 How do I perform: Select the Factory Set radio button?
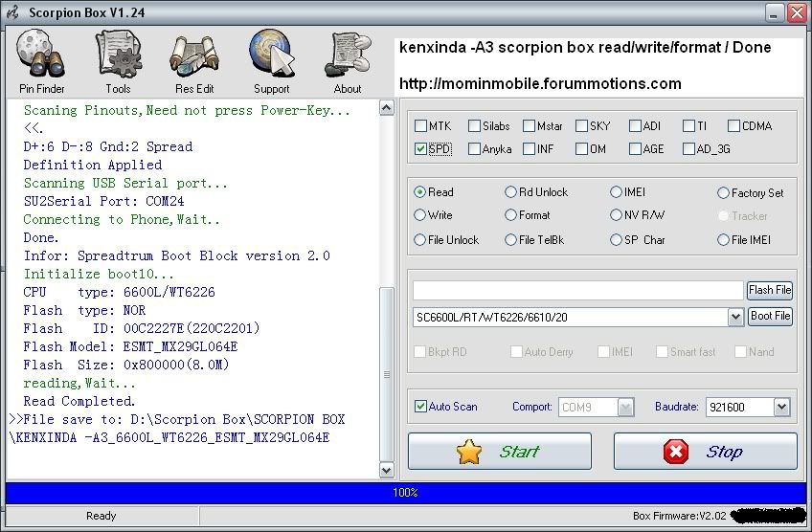(x=723, y=193)
